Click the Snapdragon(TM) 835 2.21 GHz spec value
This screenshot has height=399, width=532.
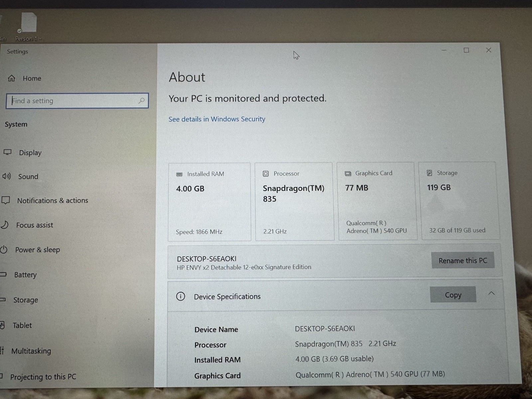pyautogui.click(x=345, y=343)
